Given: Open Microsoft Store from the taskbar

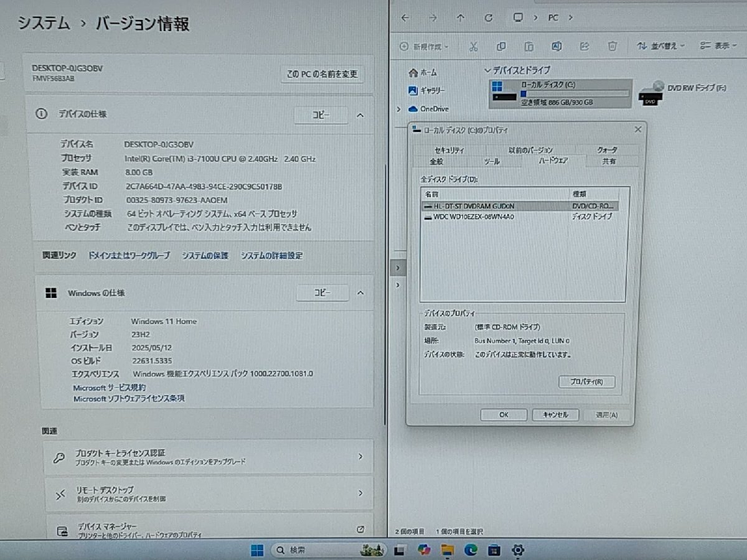Looking at the screenshot, I should [494, 549].
